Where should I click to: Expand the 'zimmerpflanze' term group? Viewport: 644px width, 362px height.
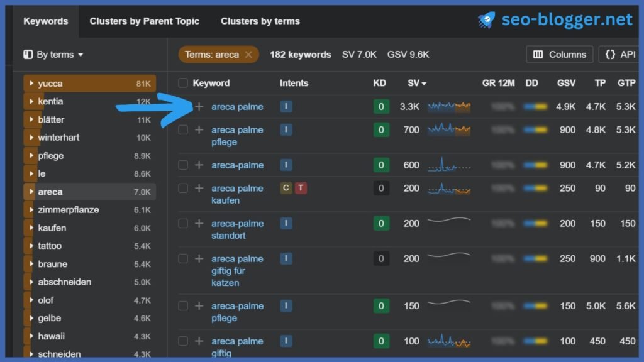pos(31,210)
